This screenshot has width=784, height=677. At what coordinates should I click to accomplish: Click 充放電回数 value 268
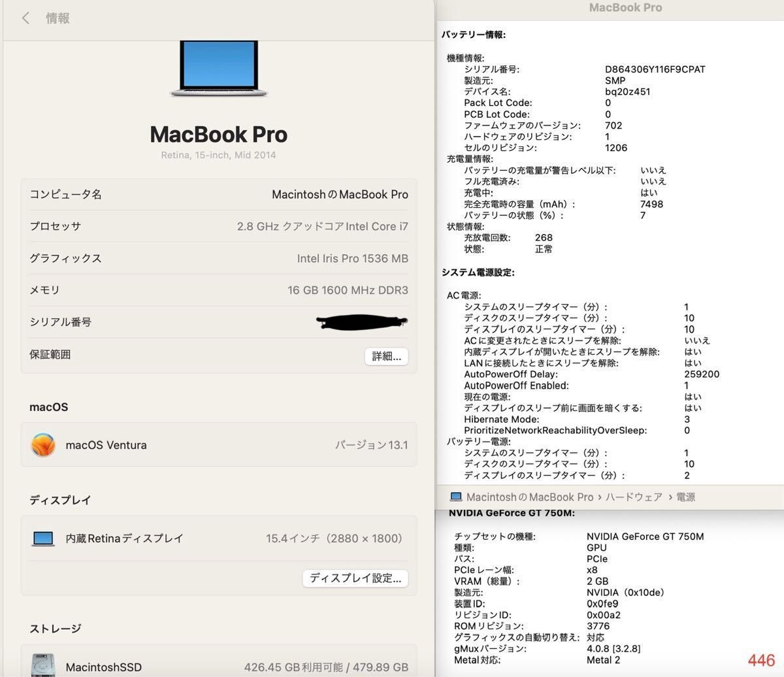click(x=544, y=238)
